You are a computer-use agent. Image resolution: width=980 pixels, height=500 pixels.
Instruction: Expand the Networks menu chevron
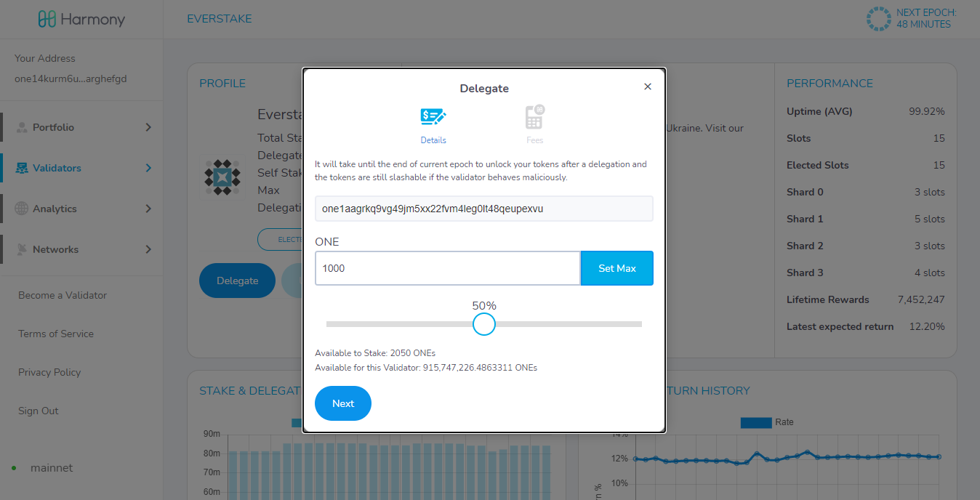click(148, 249)
